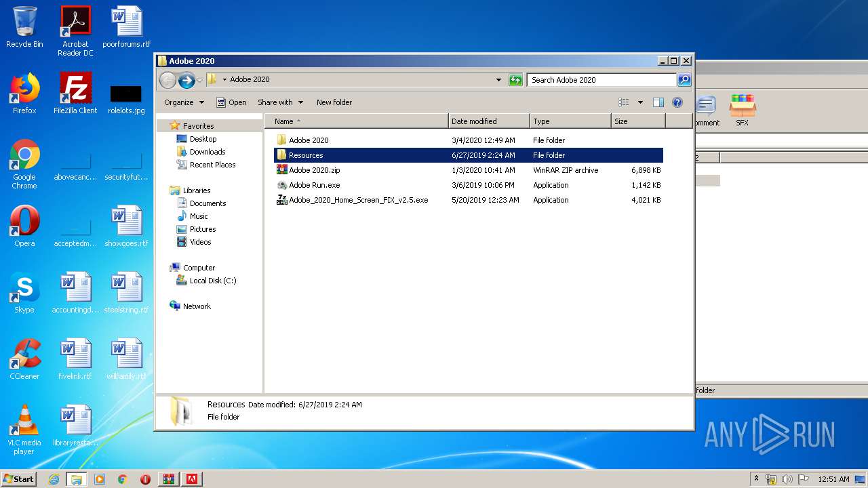Select the Adobe Run.exe file
Image resolution: width=868 pixels, height=488 pixels.
coord(469,185)
